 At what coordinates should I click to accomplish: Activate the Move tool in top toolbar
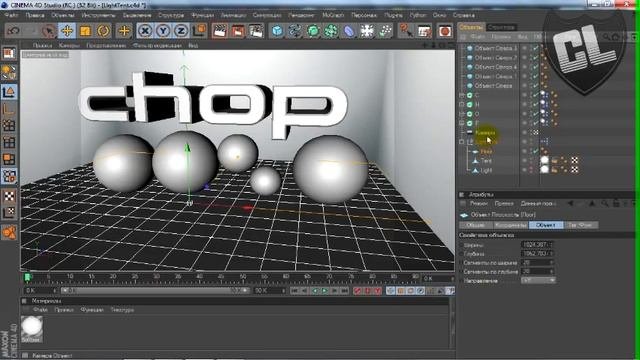[x=67, y=31]
